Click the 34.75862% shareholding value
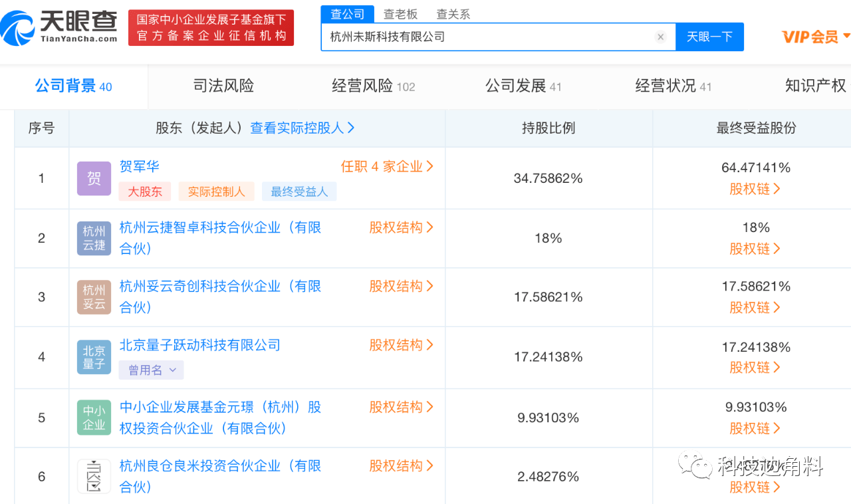This screenshot has width=851, height=504. [548, 178]
